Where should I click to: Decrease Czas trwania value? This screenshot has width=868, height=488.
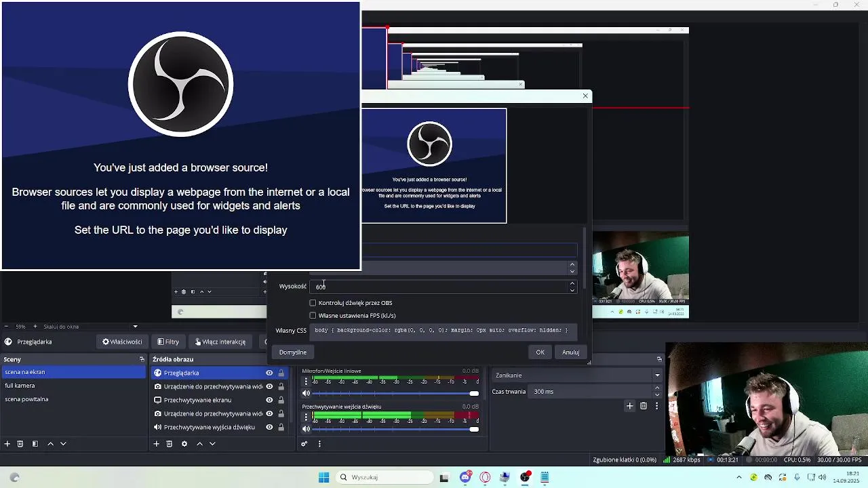click(x=656, y=395)
